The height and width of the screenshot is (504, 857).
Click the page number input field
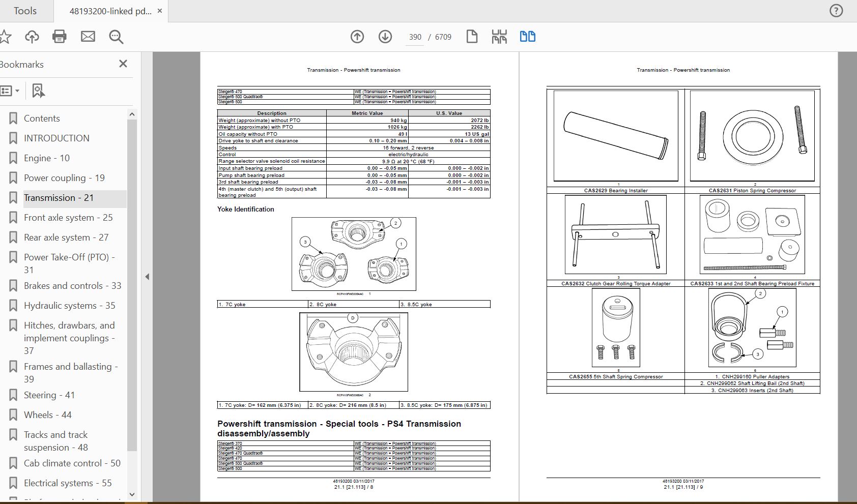415,37
